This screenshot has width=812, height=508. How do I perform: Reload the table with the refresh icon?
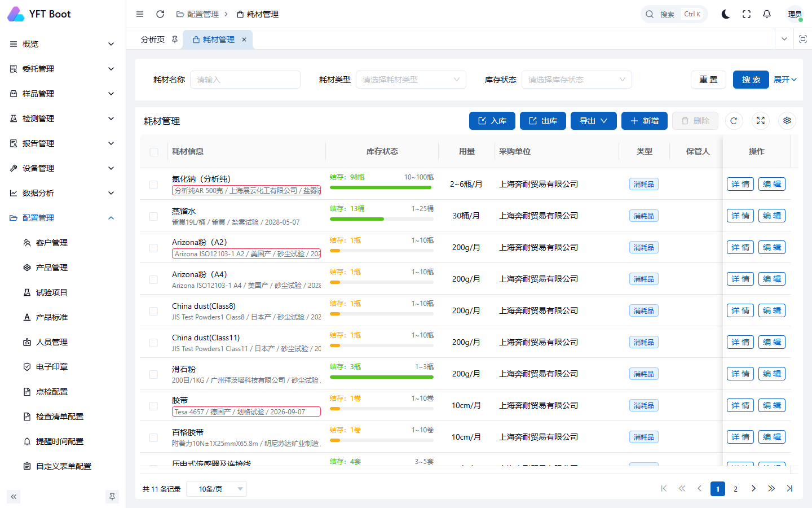tap(734, 121)
